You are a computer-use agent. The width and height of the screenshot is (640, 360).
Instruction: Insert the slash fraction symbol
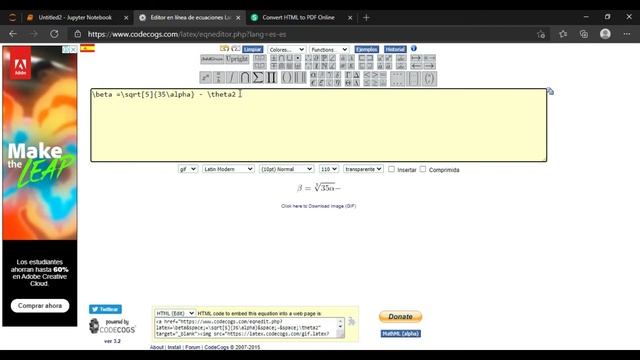point(231,78)
